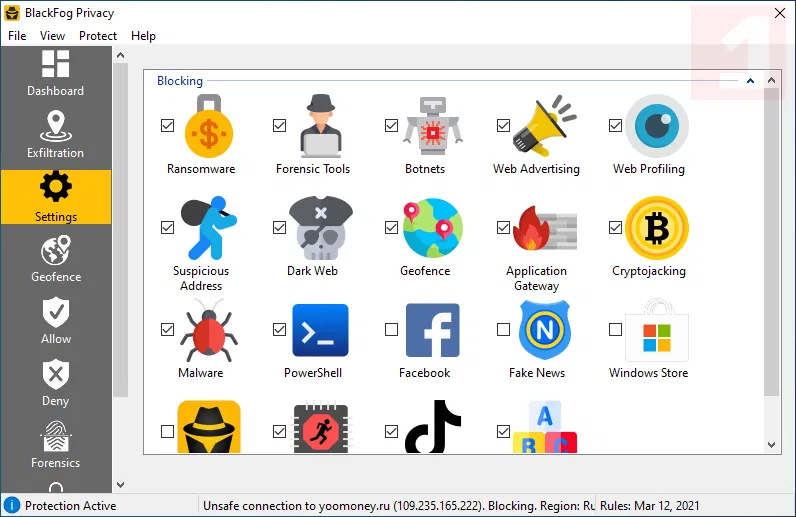The width and height of the screenshot is (796, 517).
Task: Disable the Dark Web checkbox
Action: pyautogui.click(x=279, y=228)
